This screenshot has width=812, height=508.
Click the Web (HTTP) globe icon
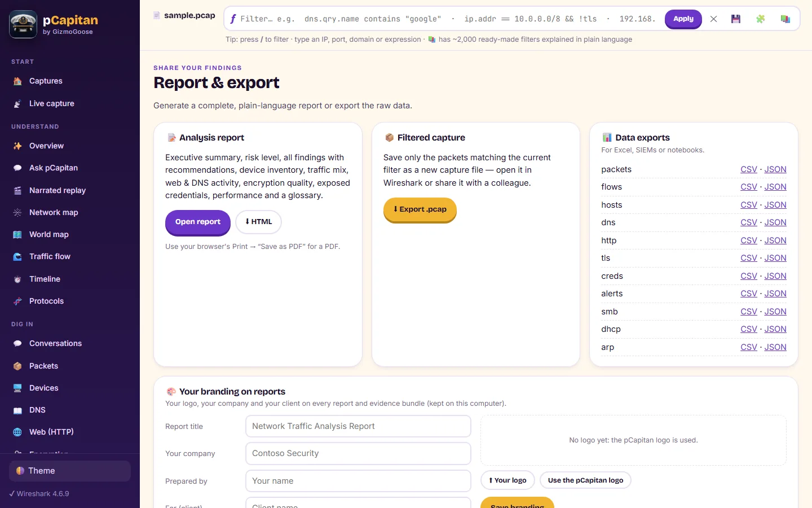(17, 432)
